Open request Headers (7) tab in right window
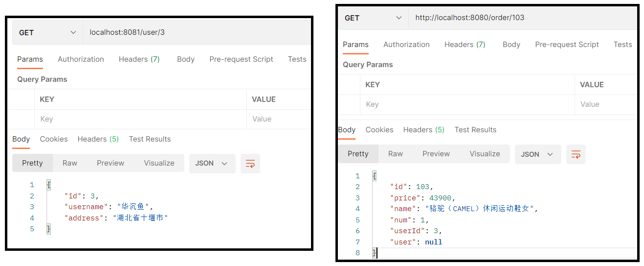Screen dimensions: 644x266 [x=465, y=45]
